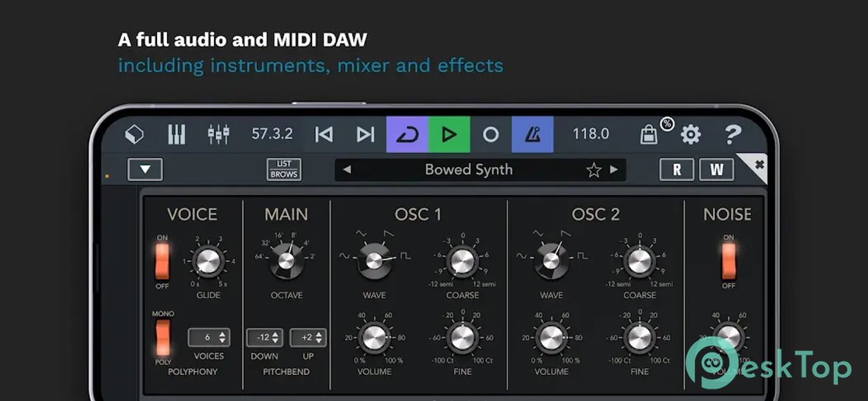Image resolution: width=868 pixels, height=401 pixels.
Task: Click the OSC 2 COARSE knob
Action: tap(639, 261)
